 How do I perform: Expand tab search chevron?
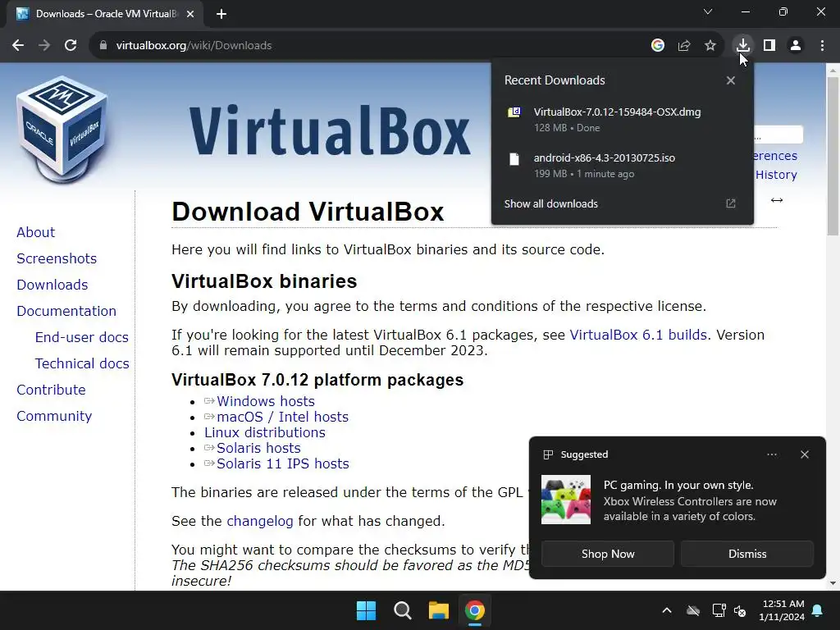708,11
